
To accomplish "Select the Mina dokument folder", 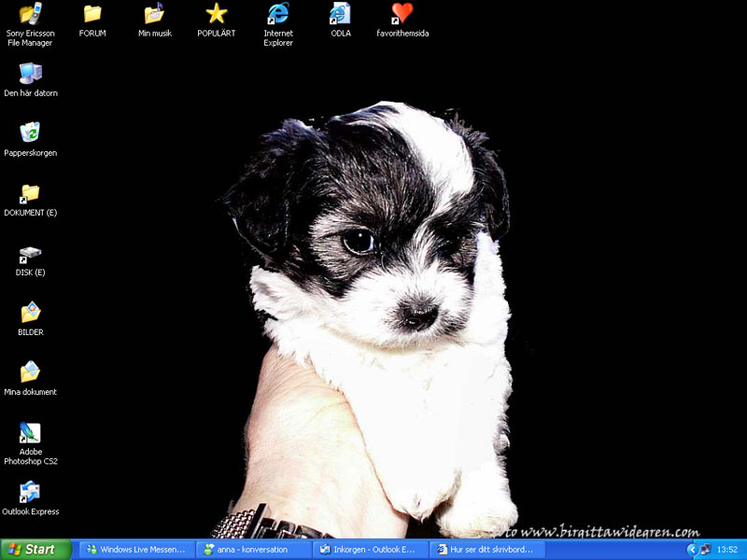I will click(x=30, y=372).
